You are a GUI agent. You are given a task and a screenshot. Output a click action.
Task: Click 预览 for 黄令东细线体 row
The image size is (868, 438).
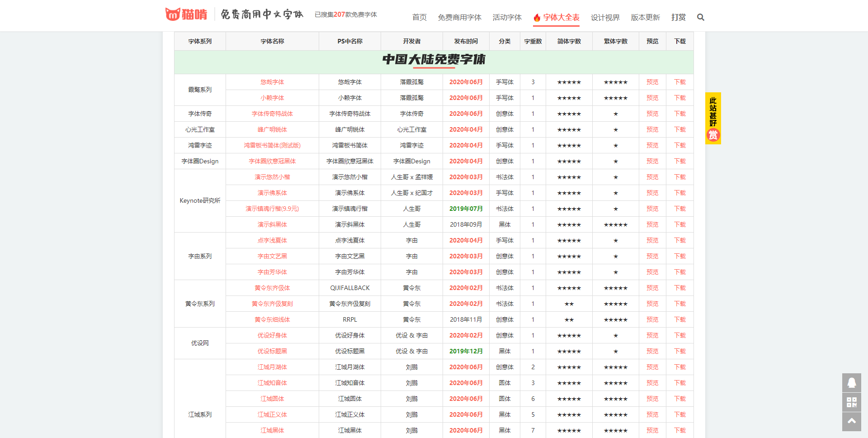point(652,319)
